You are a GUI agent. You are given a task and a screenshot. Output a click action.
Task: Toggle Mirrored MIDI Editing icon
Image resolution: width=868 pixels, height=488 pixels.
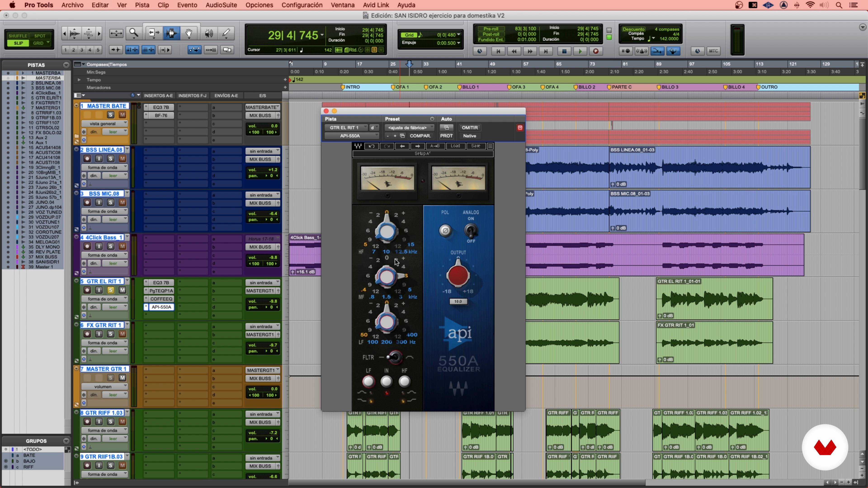[211, 50]
